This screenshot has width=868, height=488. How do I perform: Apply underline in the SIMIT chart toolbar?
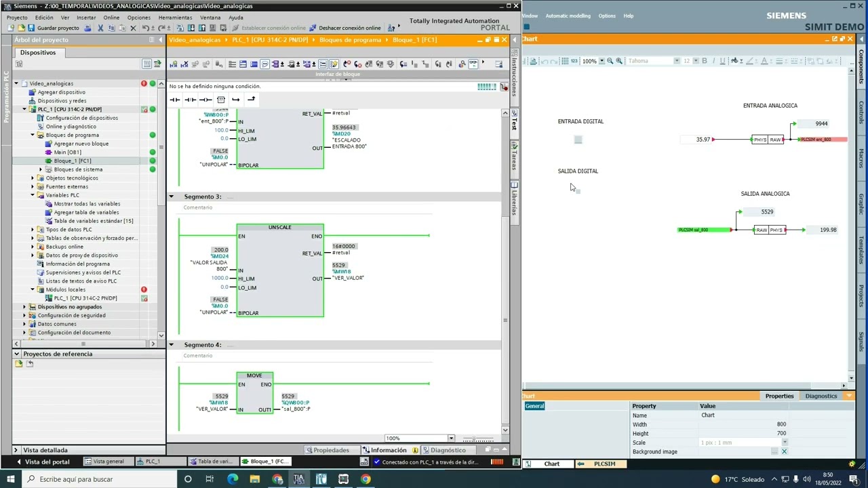tap(722, 61)
